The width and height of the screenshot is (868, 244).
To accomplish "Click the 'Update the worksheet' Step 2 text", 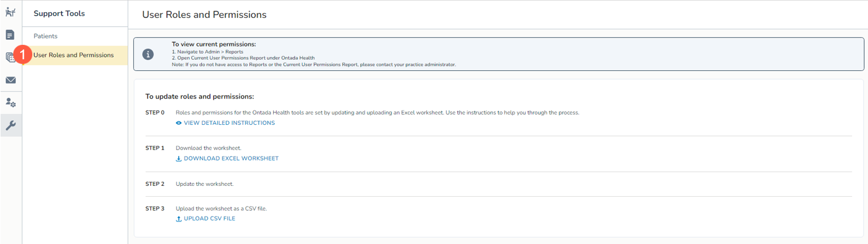I will pyautogui.click(x=204, y=184).
